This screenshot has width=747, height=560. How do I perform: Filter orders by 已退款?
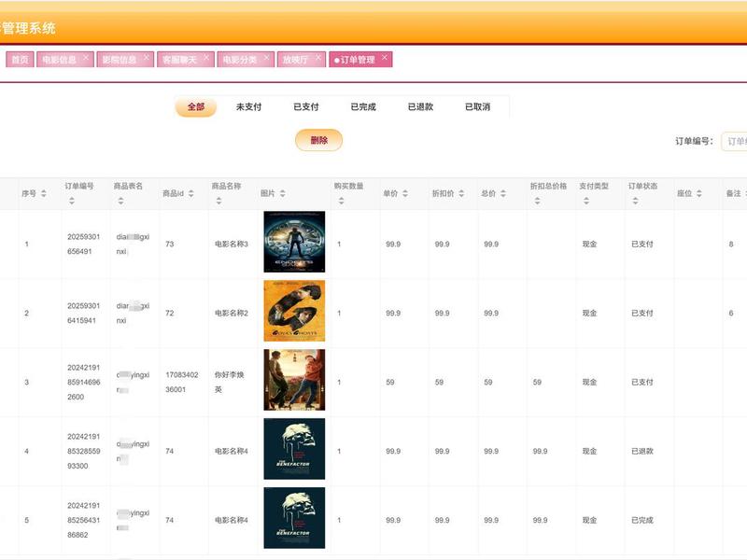pos(420,106)
